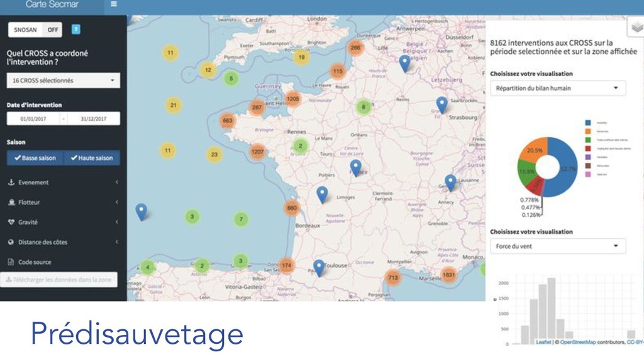This screenshot has width=644, height=362.
Task: Click the map cluster marker 115
Action: pyautogui.click(x=338, y=71)
